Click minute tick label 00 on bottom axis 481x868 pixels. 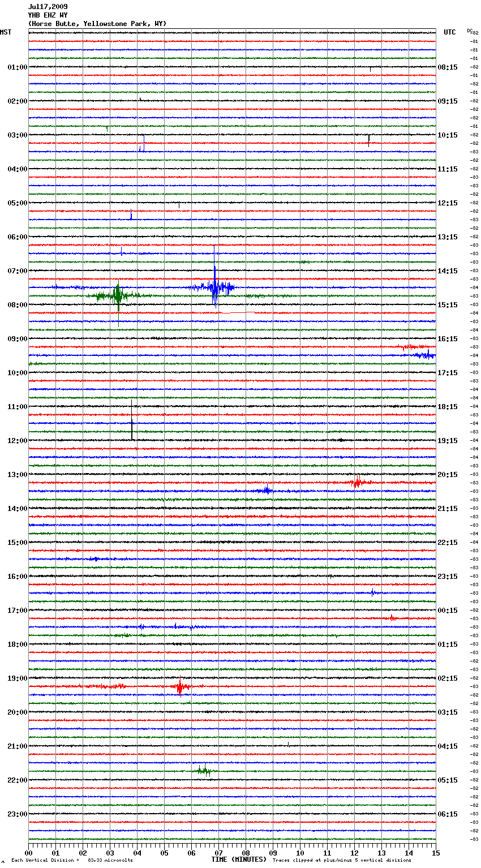28,853
